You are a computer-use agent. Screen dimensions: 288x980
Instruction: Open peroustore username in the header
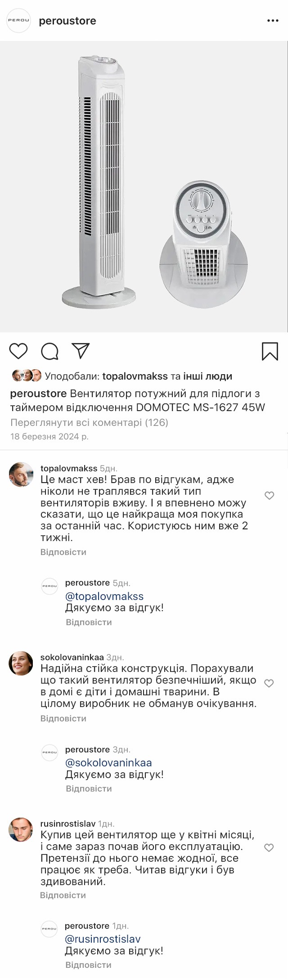click(67, 21)
